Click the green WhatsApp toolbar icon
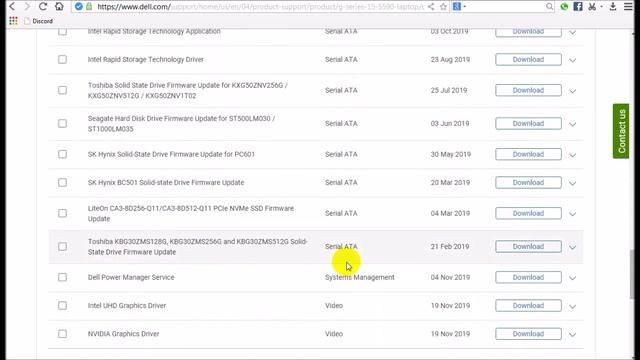This screenshot has height=360, width=640. (x=564, y=7)
